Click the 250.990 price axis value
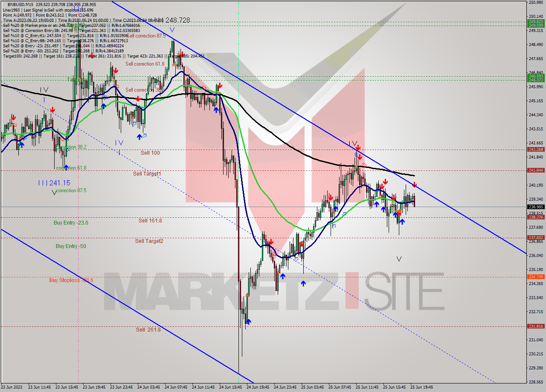This screenshot has width=546, height=392. click(536, 3)
